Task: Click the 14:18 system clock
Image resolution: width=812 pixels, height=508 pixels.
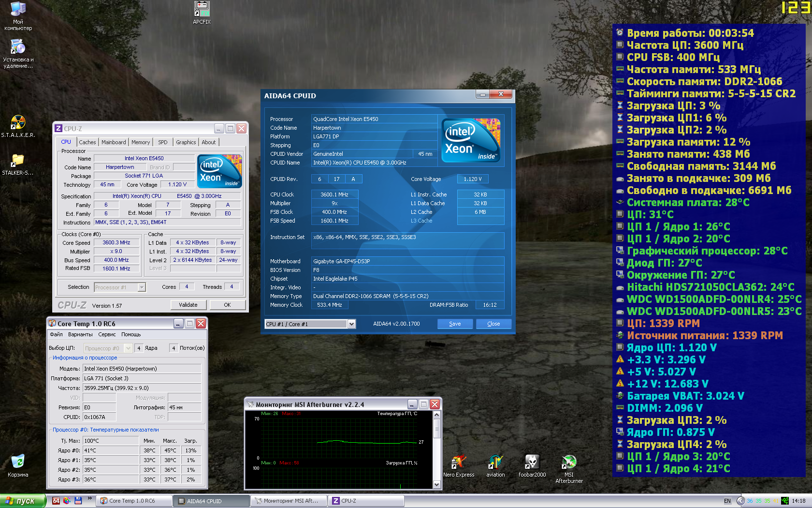Action: tap(798, 501)
